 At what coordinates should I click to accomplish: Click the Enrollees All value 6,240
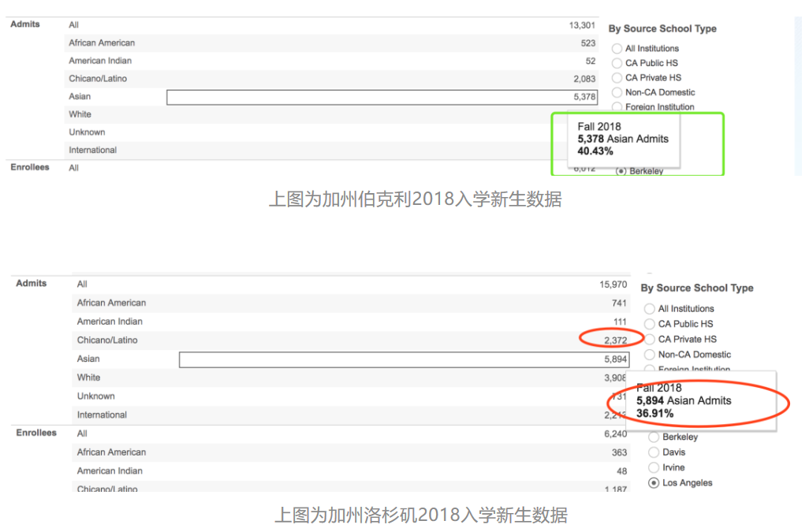pyautogui.click(x=615, y=433)
